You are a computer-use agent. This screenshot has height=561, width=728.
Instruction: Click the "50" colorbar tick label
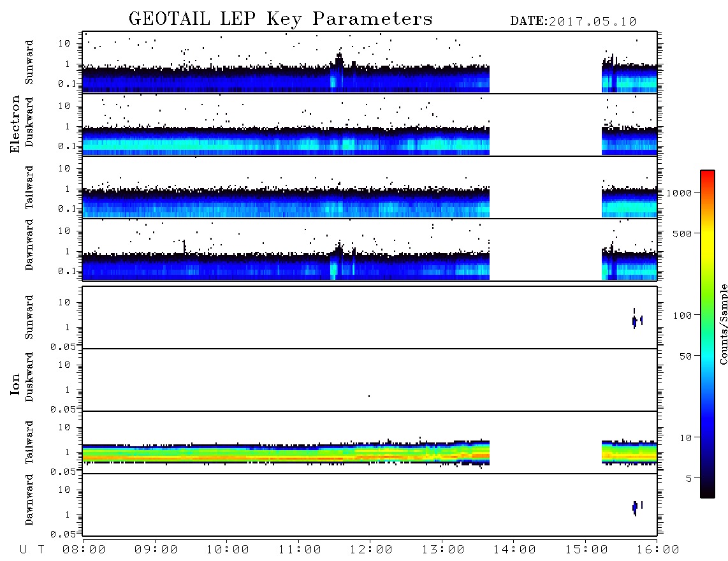click(685, 356)
